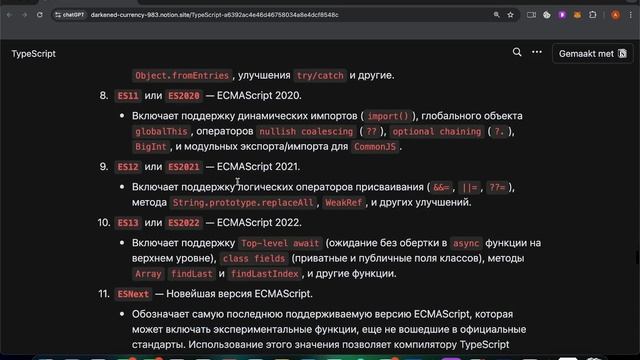Select the ES12 code tag
Screen dimensions: 640x360
point(128,167)
